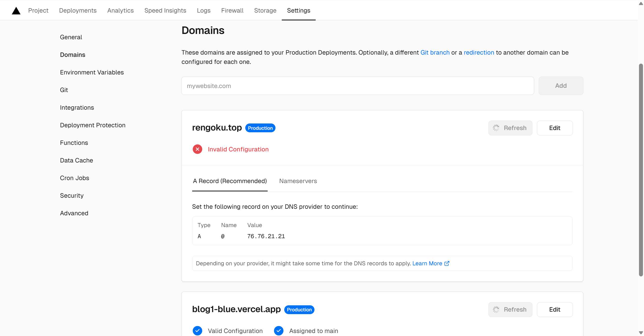This screenshot has height=336, width=644.
Task: Go to the Logs tab
Action: coord(204,11)
